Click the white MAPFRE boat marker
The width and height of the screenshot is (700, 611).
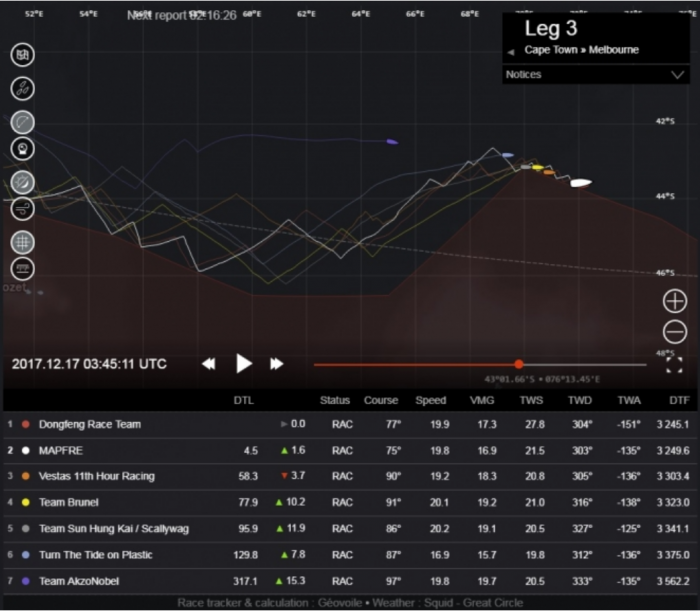click(581, 183)
